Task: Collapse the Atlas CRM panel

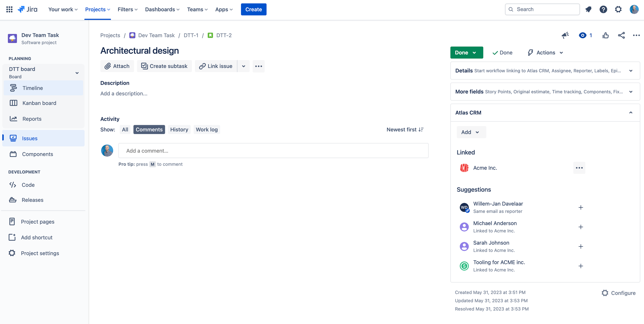Action: point(631,113)
